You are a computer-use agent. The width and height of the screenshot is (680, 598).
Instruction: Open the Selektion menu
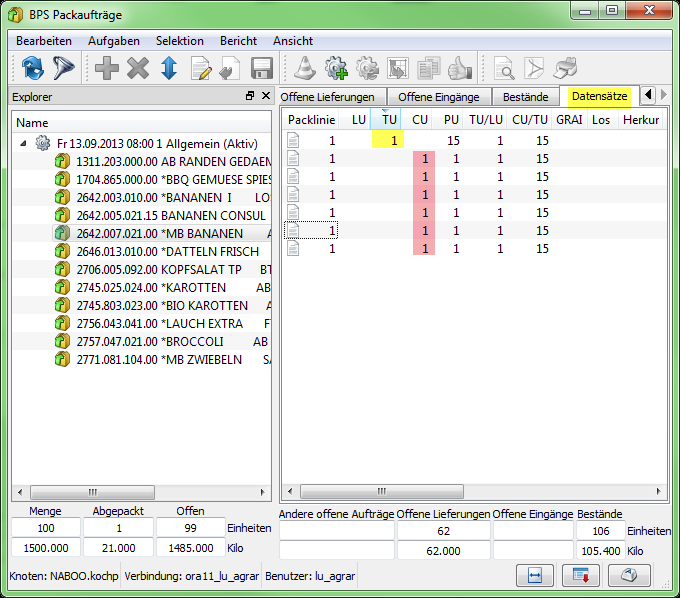[179, 41]
